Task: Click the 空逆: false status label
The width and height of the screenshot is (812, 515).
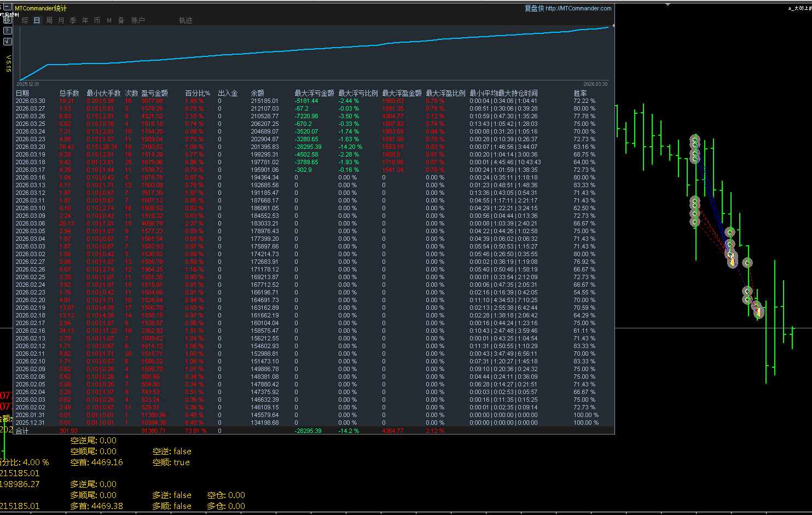Action: coord(172,452)
